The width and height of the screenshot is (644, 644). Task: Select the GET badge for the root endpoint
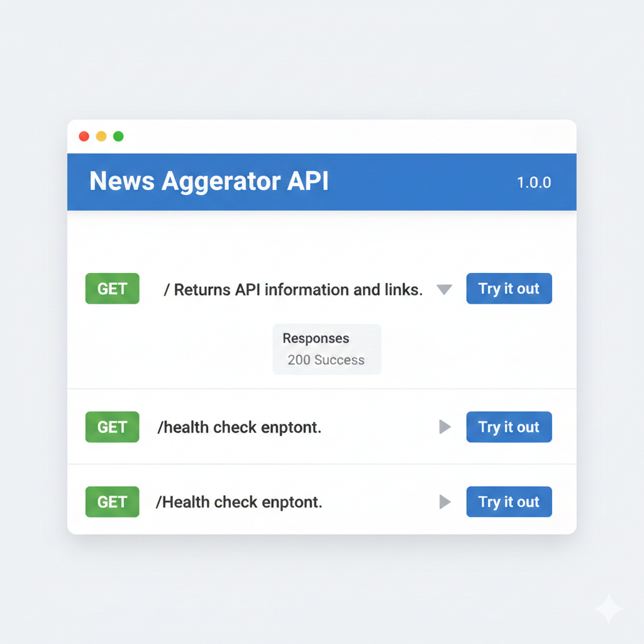click(112, 289)
